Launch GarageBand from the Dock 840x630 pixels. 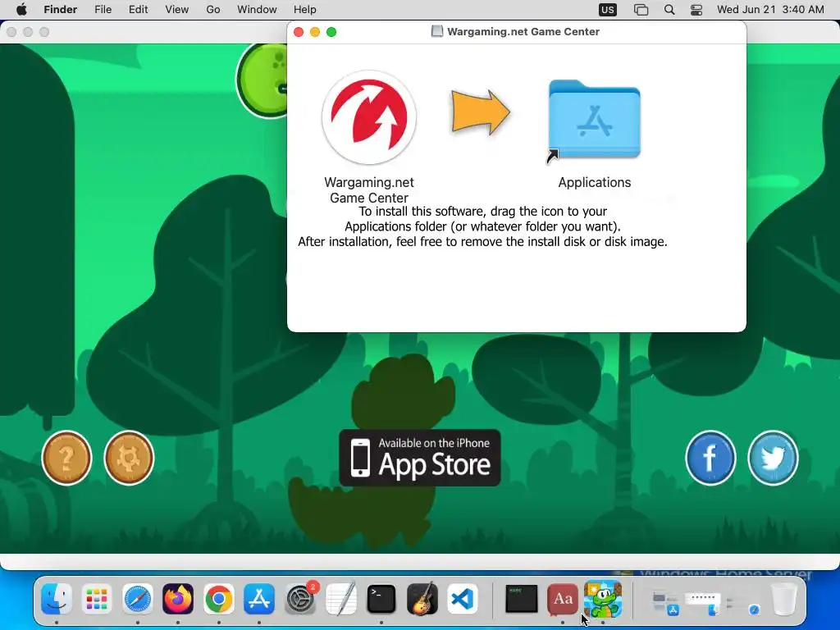[x=422, y=599]
